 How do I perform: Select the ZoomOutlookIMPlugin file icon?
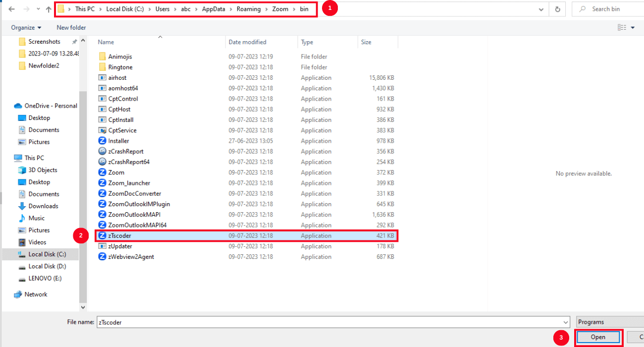pos(103,204)
